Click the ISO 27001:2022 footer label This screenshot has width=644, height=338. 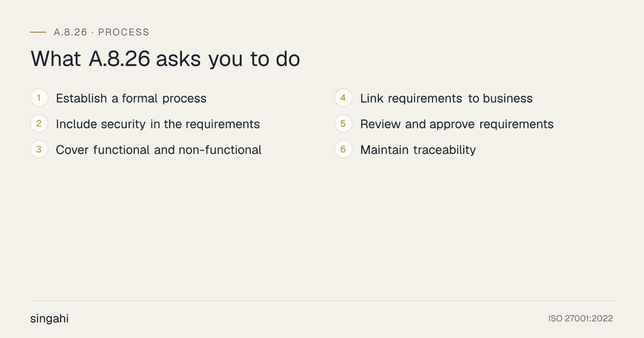(x=581, y=319)
